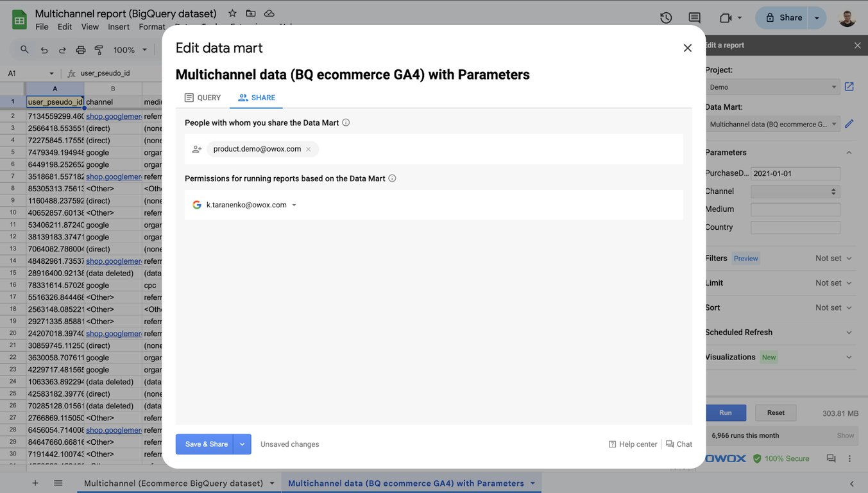Open the Format menu

(x=152, y=27)
